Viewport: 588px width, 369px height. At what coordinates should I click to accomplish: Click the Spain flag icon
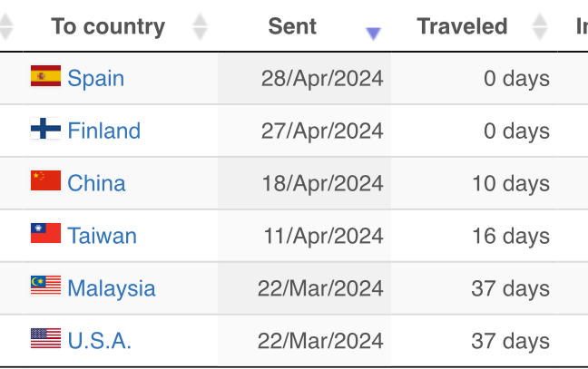(45, 75)
